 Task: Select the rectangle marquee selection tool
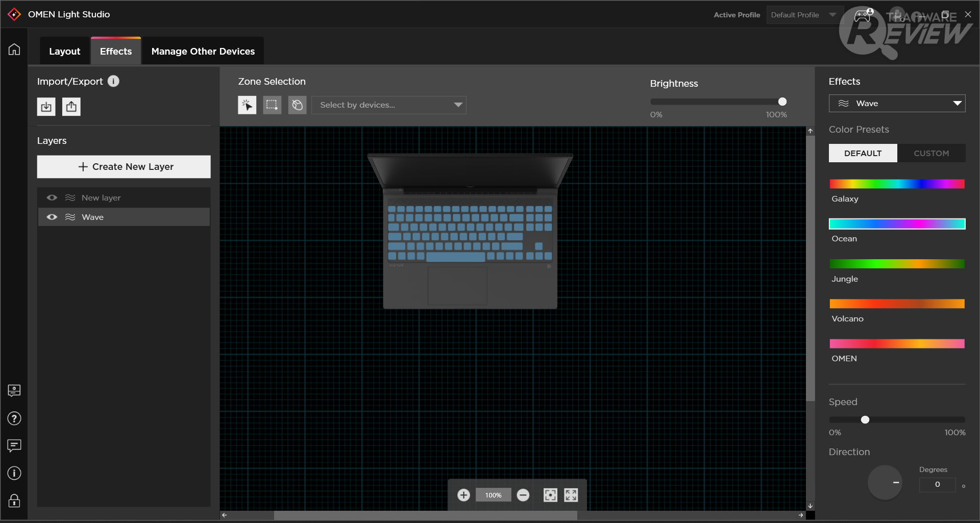coord(272,105)
